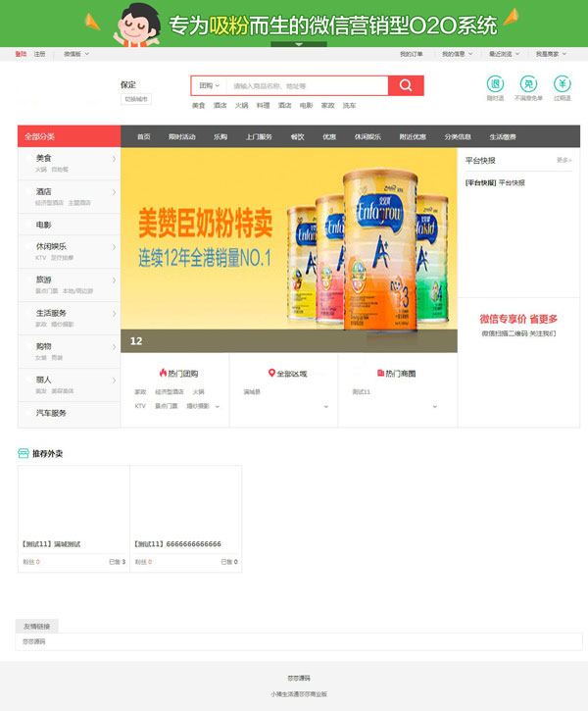The height and width of the screenshot is (711, 588).
Task: Click the 料理 hot search keyword
Action: click(x=263, y=105)
